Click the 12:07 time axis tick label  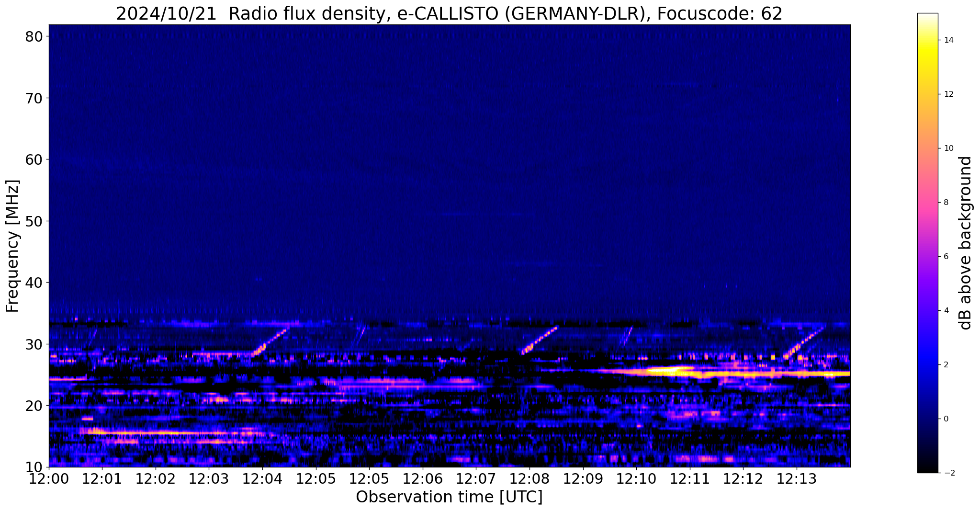[x=476, y=479]
